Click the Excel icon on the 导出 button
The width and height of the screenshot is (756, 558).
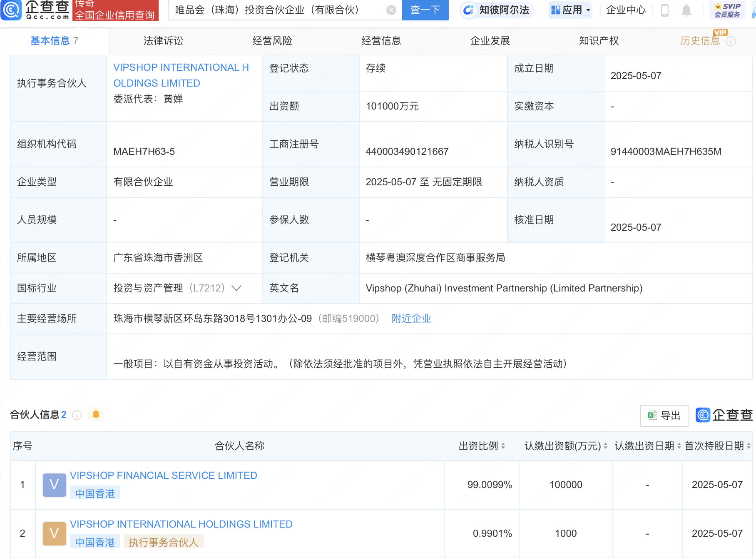coord(651,415)
